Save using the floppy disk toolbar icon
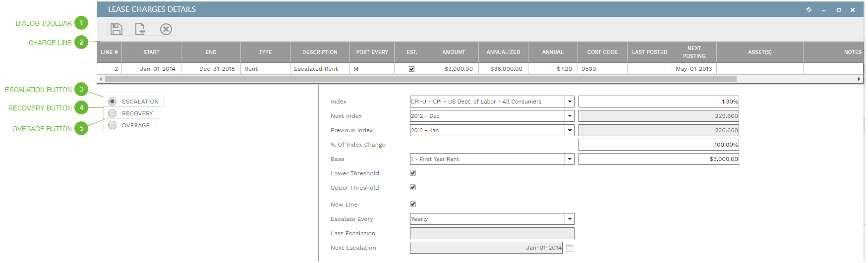 click(x=116, y=29)
